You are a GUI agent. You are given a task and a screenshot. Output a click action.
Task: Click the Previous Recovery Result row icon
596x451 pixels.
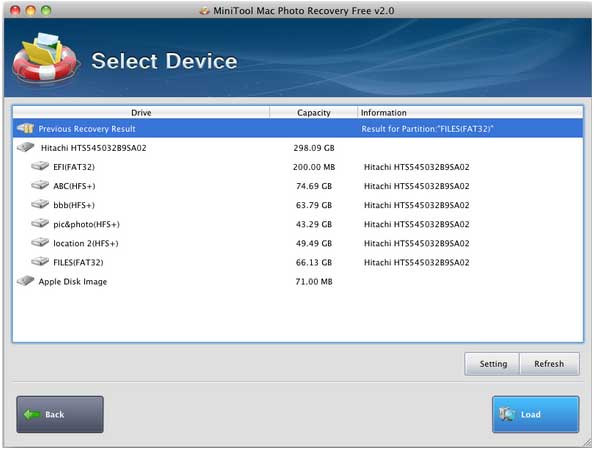(x=25, y=128)
